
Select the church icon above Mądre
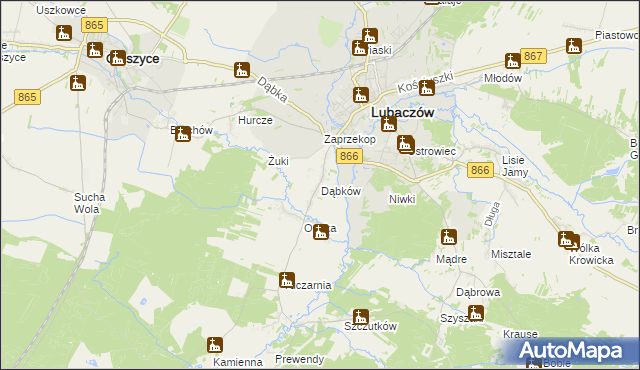449,237
